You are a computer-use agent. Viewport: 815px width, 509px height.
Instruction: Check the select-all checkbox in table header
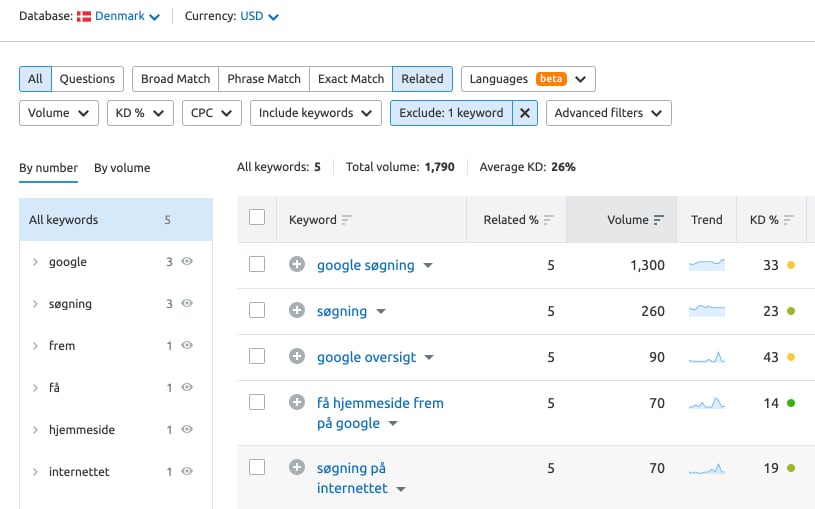coord(257,218)
